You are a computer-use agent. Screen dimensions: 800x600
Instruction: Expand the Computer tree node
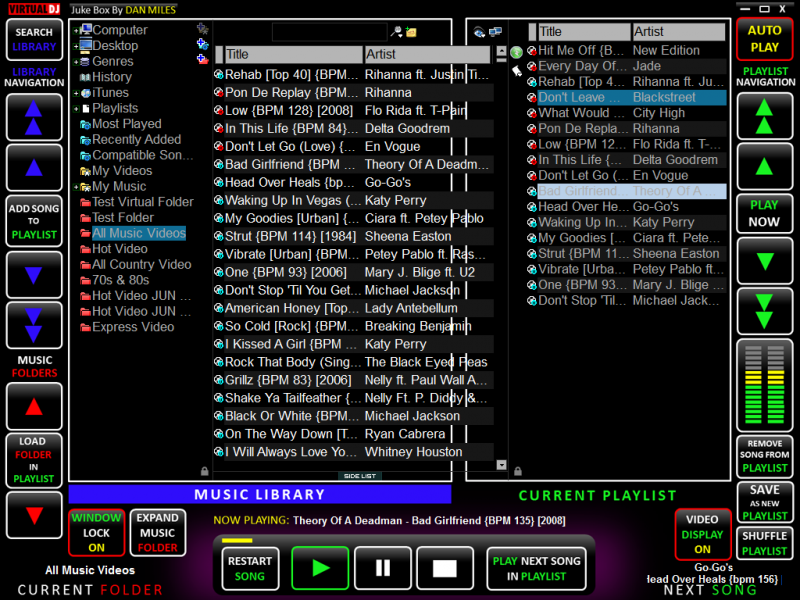click(76, 31)
